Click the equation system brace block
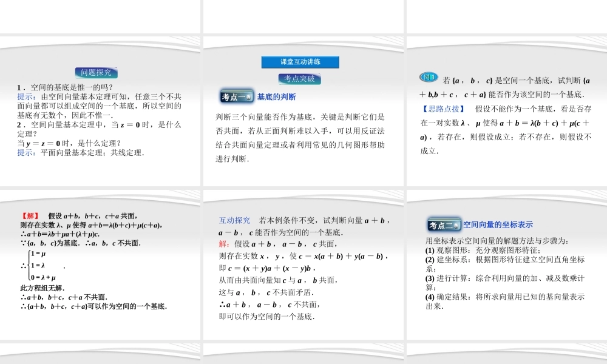 [x=42, y=265]
